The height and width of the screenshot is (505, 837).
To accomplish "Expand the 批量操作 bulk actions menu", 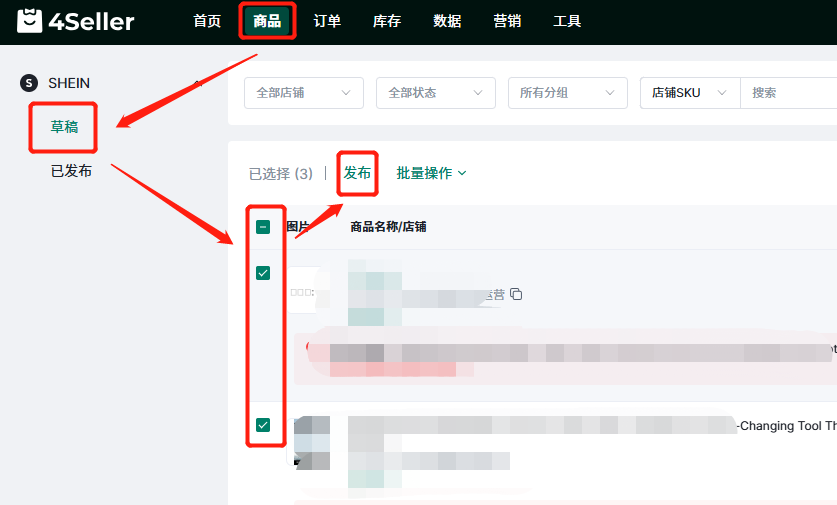I will coord(431,173).
